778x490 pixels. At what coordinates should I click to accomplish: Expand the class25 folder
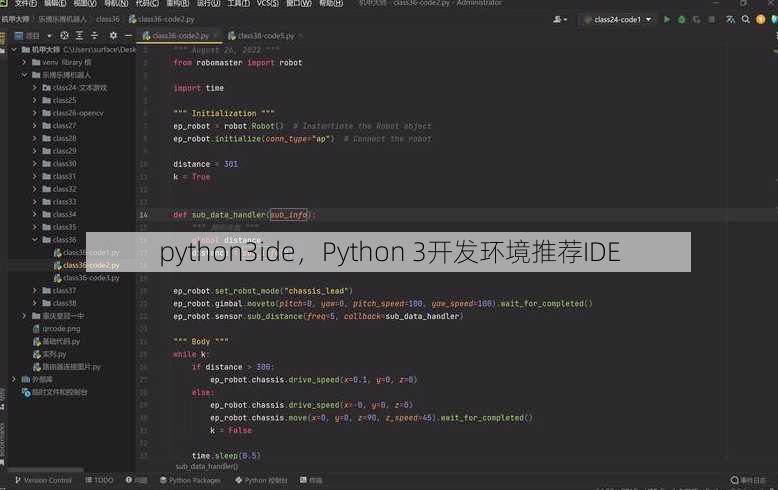tap(34, 100)
